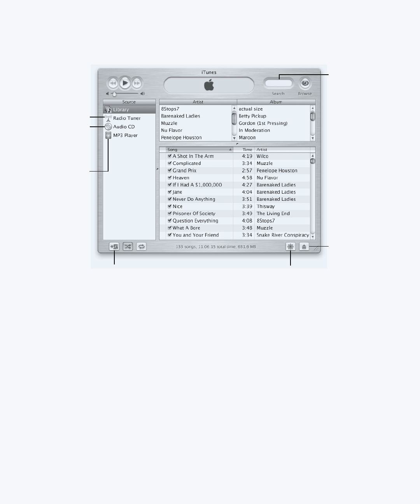Click the high-volume speaker icon

click(143, 94)
